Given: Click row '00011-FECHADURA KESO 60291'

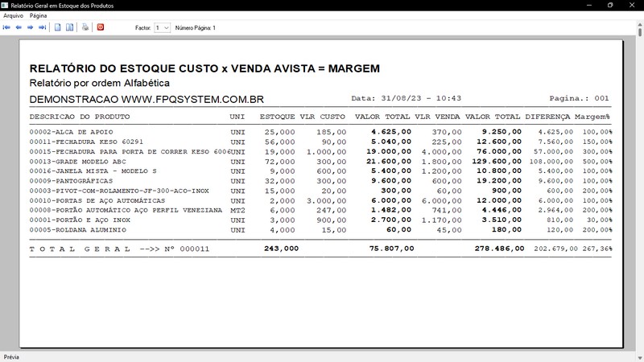Looking at the screenshot, I should [x=320, y=142].
